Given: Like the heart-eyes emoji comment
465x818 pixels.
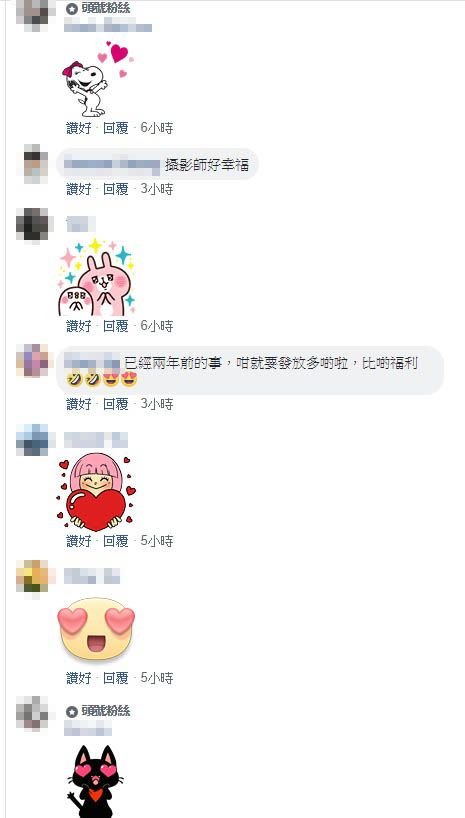Looking at the screenshot, I should click(x=79, y=678).
